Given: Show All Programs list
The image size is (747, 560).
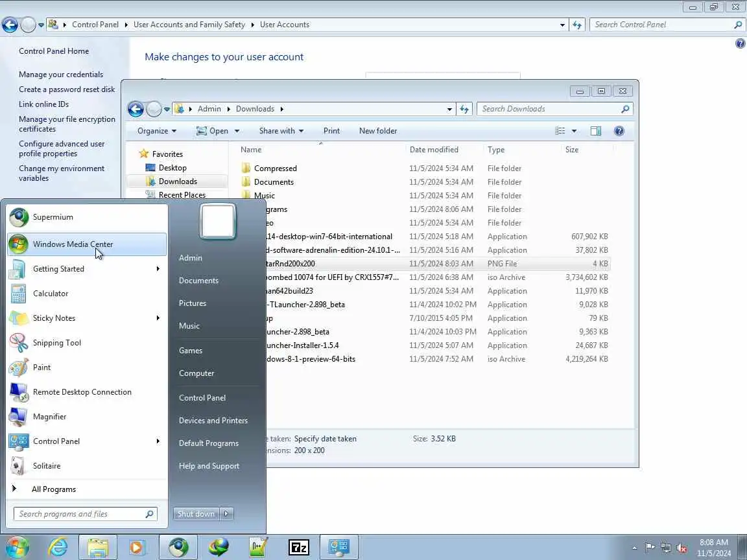Looking at the screenshot, I should click(x=53, y=489).
